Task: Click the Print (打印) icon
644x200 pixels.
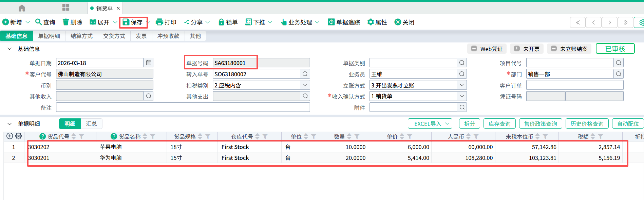Action: pos(159,22)
